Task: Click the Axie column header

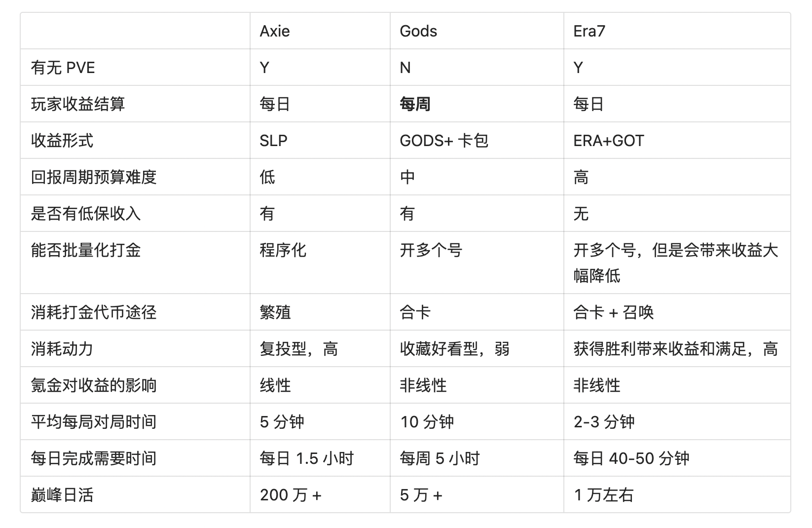Action: (x=275, y=31)
